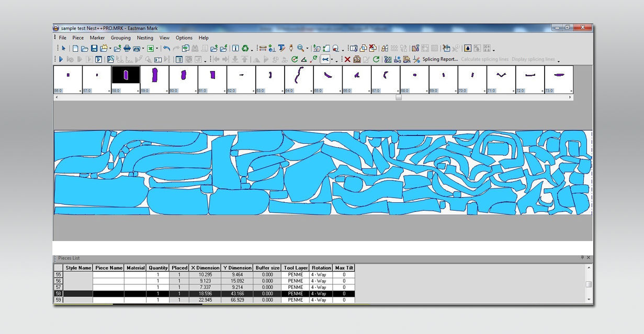
Task: Open the Marker menu
Action: tap(97, 38)
